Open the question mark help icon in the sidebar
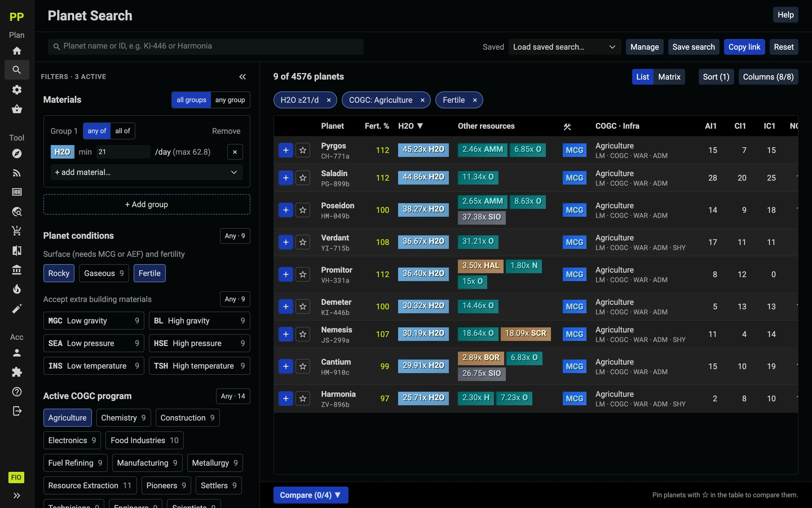812x508 pixels. pos(17,392)
